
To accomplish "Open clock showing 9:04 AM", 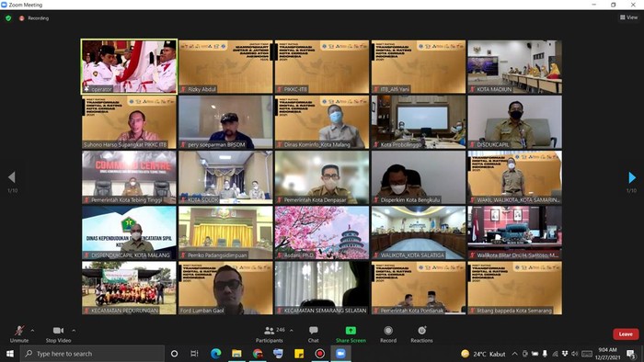I will [x=608, y=354].
